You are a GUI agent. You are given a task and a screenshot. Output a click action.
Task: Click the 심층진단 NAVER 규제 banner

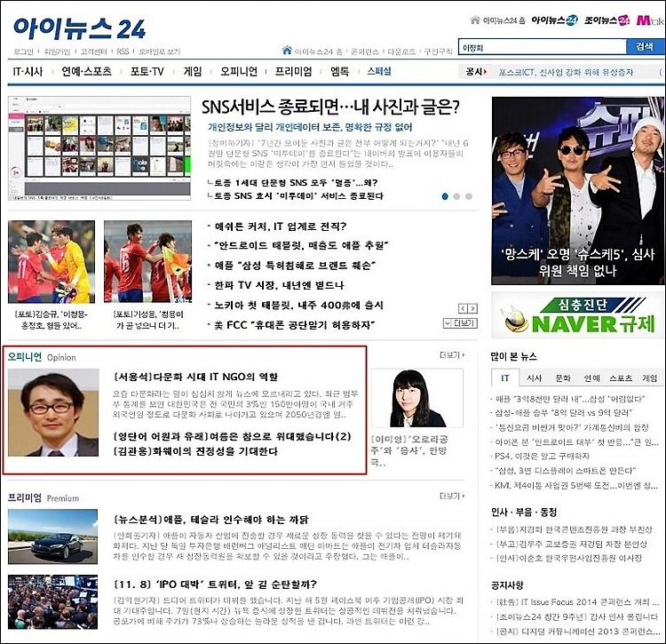click(578, 314)
